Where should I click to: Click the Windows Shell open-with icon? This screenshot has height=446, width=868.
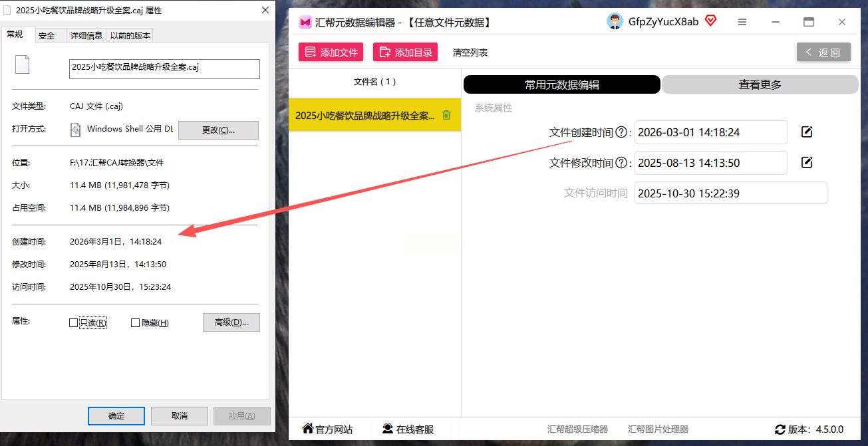tap(76, 129)
